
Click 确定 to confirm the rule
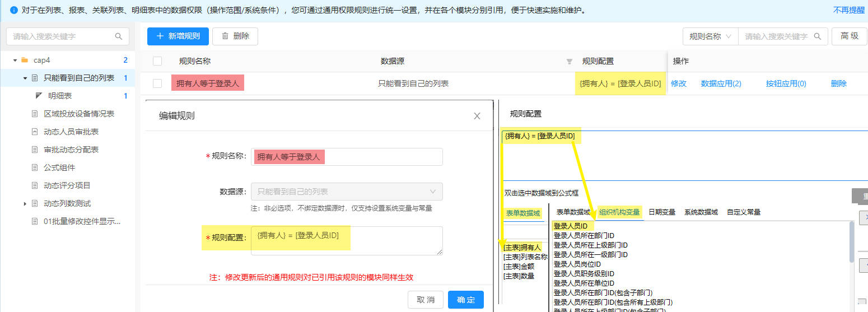tap(466, 300)
